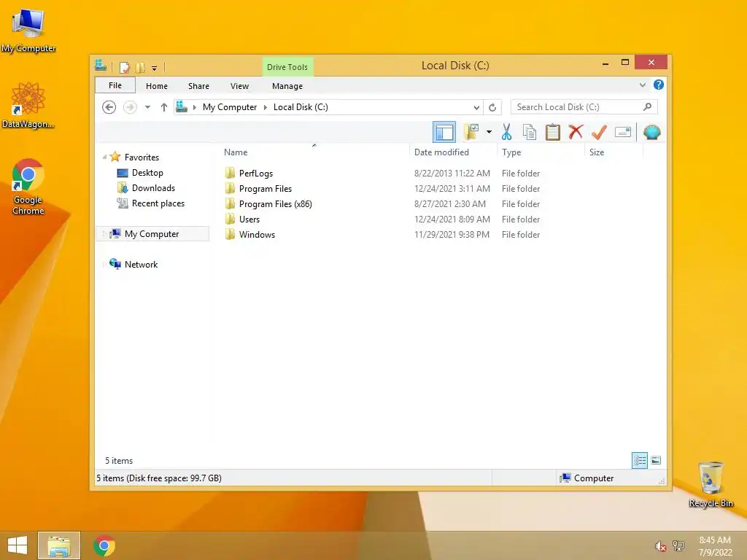This screenshot has height=560, width=747.
Task: Click the Rename toolbar icon
Action: (x=623, y=132)
